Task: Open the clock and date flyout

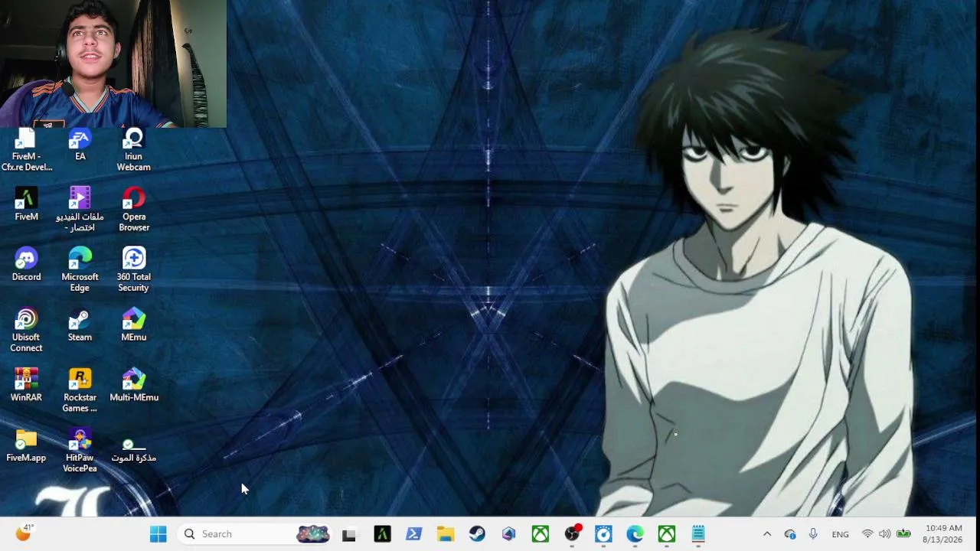Action: 942,534
